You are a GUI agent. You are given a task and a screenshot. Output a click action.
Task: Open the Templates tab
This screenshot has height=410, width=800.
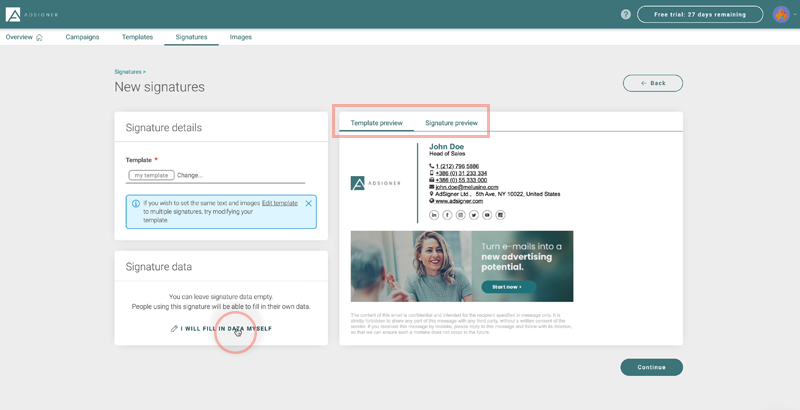click(137, 37)
